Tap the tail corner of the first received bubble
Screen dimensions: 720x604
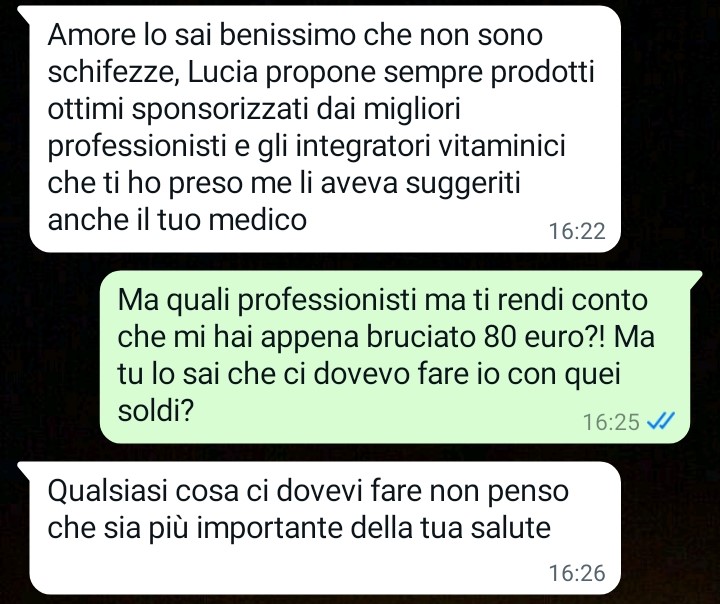[24, 13]
